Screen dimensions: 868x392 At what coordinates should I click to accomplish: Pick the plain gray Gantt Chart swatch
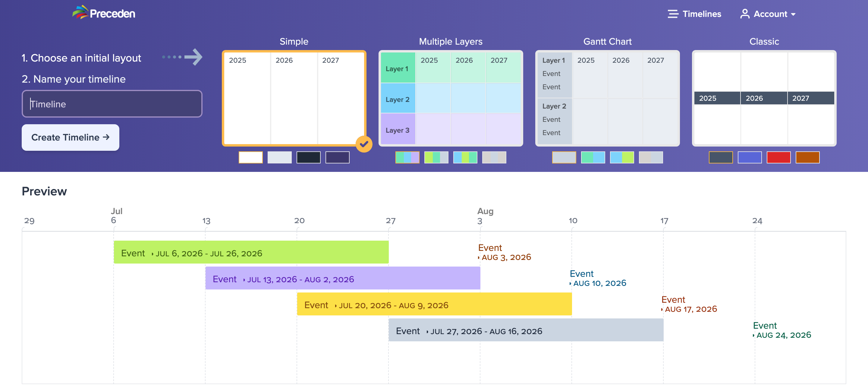coord(564,157)
